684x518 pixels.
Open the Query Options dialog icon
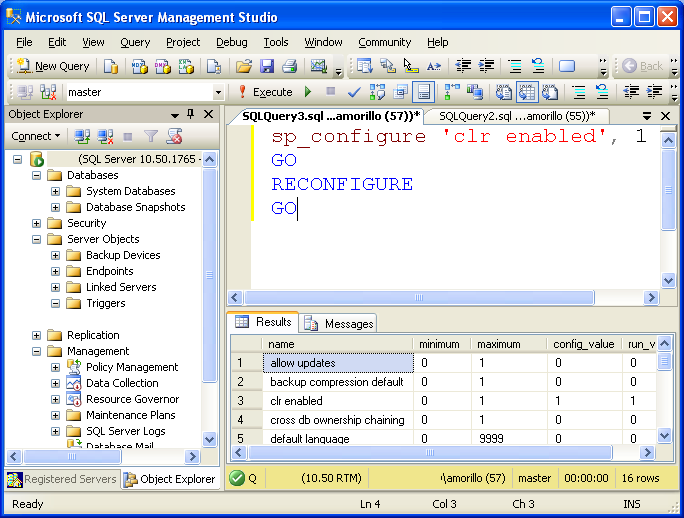[x=400, y=92]
